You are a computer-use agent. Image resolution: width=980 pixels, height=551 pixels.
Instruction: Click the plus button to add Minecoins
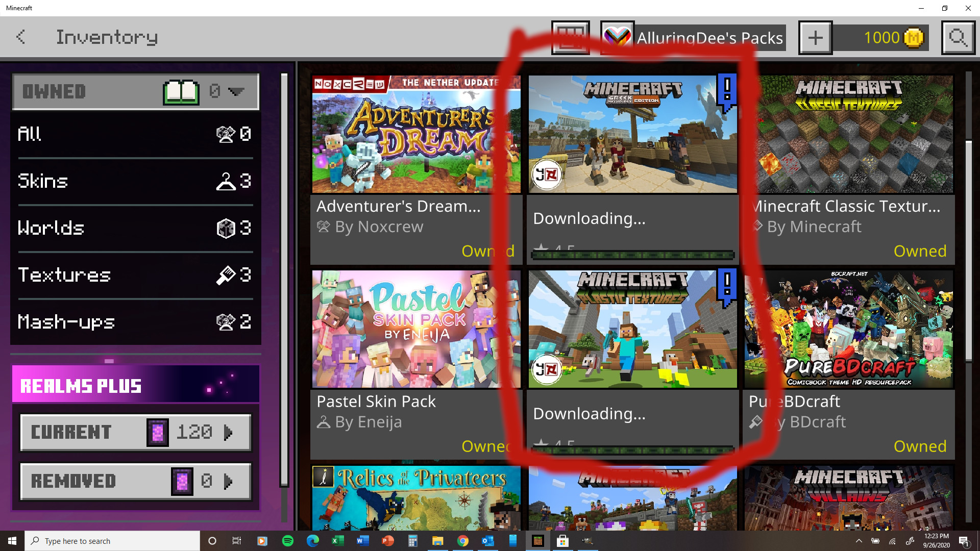[x=815, y=37]
